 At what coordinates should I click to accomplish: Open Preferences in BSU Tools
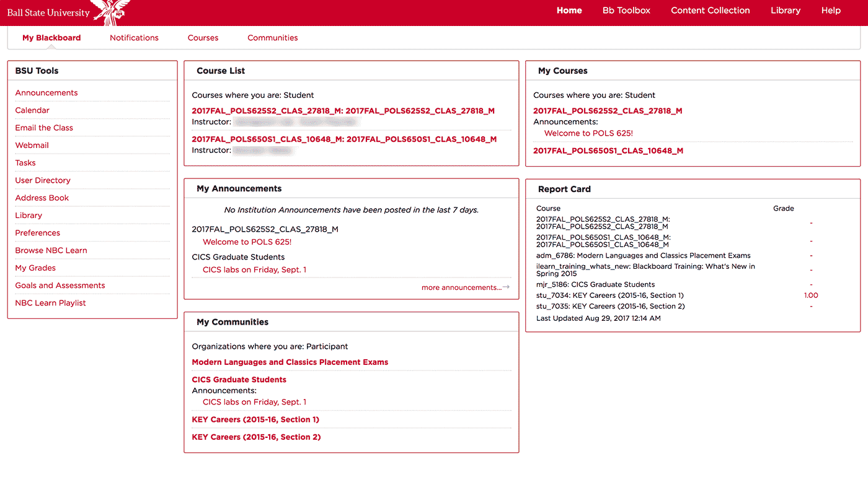(x=38, y=233)
